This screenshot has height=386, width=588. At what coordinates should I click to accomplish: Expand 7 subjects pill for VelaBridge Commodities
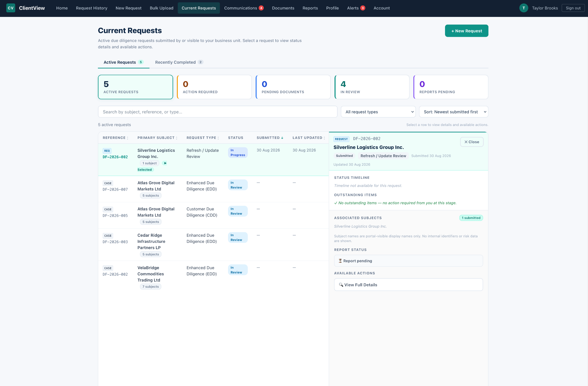(x=150, y=286)
